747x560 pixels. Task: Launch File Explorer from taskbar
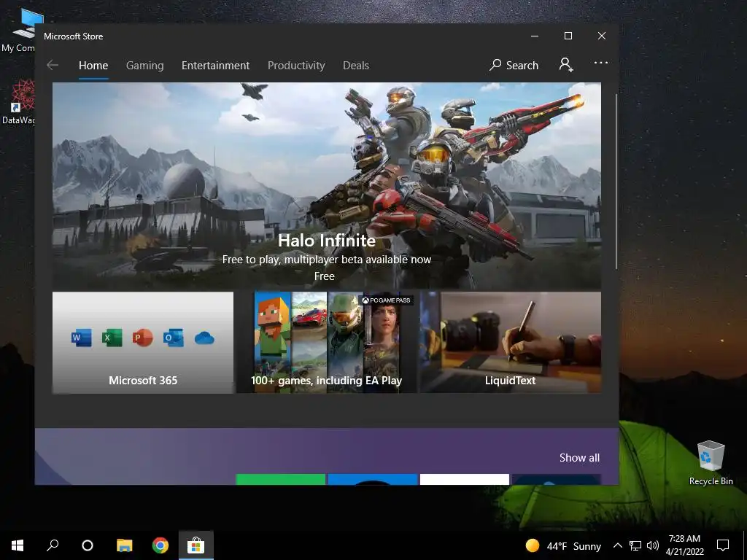[x=124, y=545]
